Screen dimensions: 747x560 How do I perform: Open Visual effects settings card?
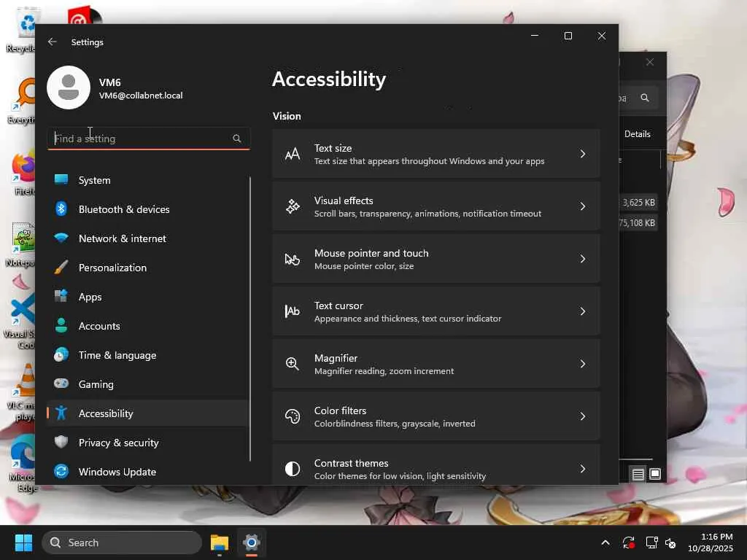tap(436, 206)
